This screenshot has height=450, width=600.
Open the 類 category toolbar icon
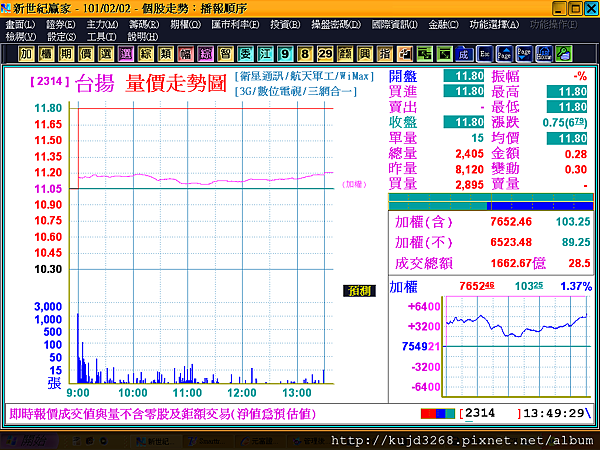pos(165,54)
